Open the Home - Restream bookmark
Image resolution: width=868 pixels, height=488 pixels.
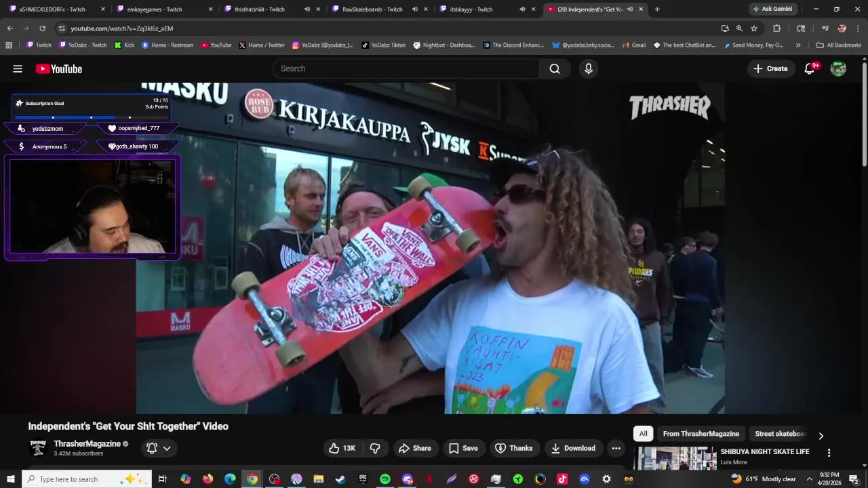point(167,45)
